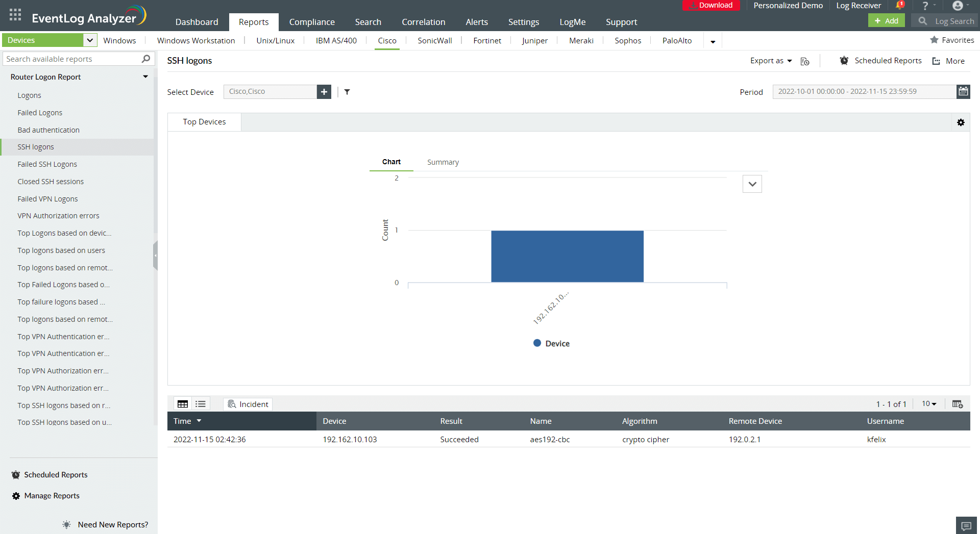Open the Closed SSH sessions report

51,182
